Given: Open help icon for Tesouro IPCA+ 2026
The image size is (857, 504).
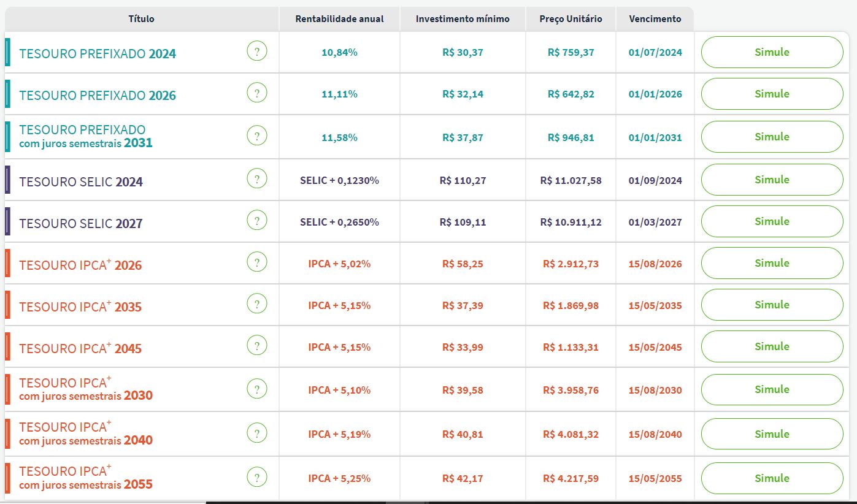Looking at the screenshot, I should [x=257, y=262].
